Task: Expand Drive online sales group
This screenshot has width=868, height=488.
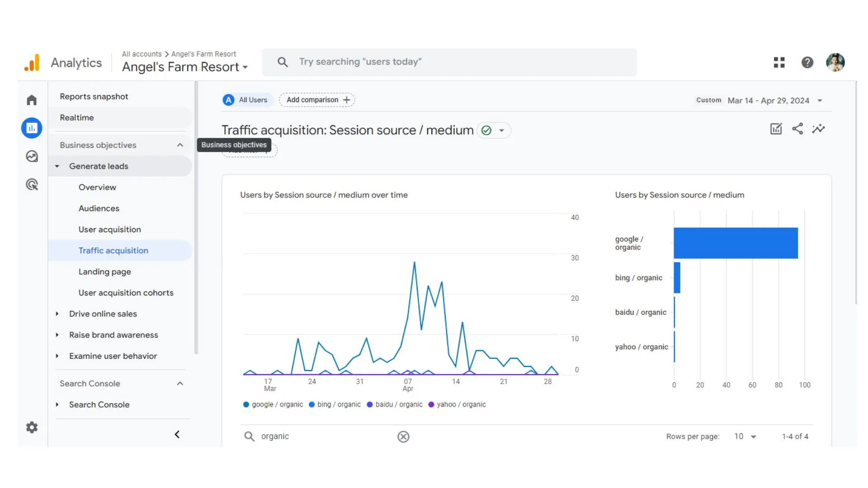Action: [x=57, y=314]
